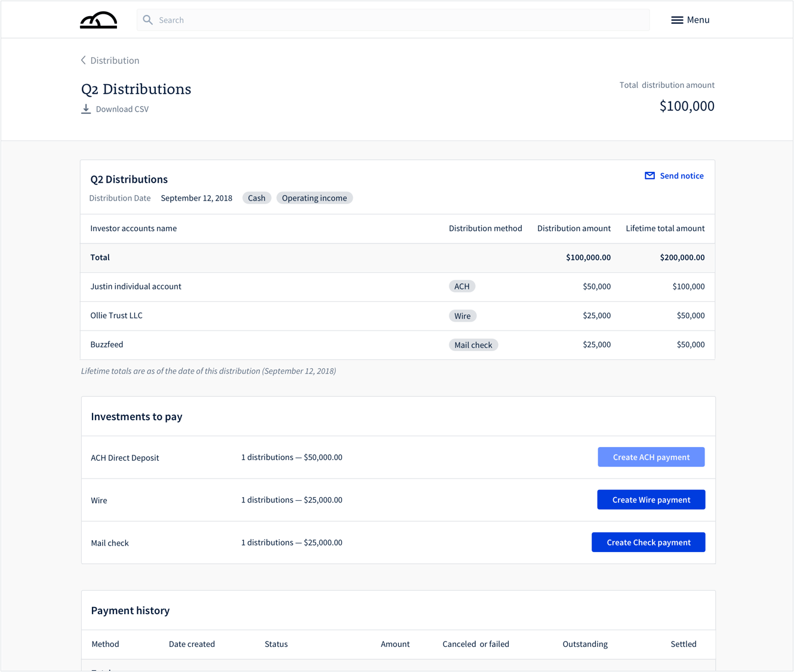Open the Justin individual account row

[136, 286]
